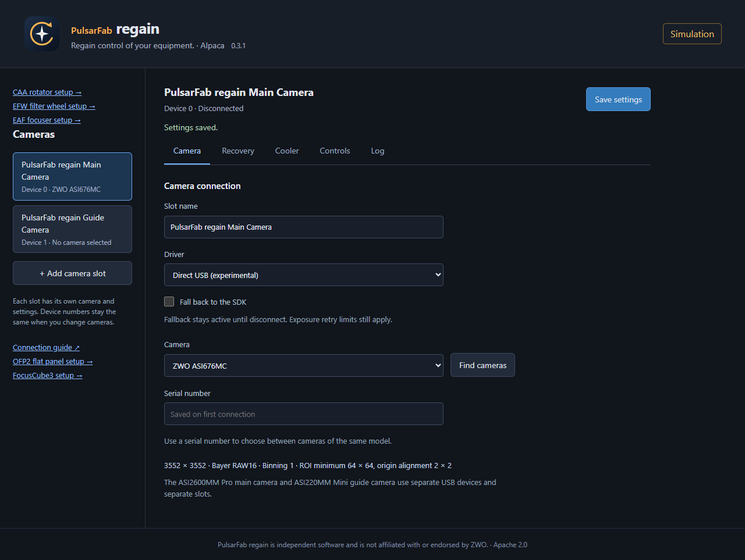Click the Cameras sidebar heading
Image resolution: width=745 pixels, height=560 pixels.
click(x=34, y=134)
